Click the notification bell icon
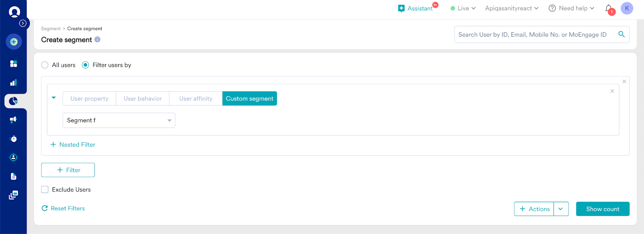Screen dimensions: 644x234 [x=609, y=8]
